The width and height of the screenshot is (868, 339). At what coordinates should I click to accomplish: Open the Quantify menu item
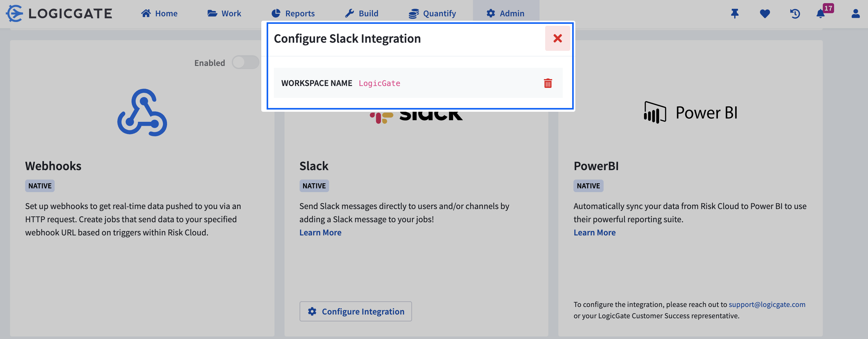(x=432, y=13)
